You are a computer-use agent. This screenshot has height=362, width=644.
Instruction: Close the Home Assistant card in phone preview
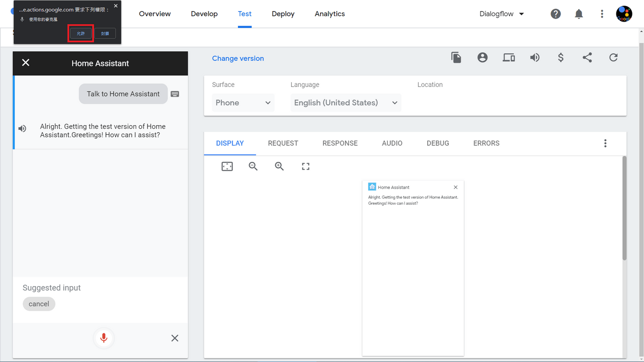455,187
